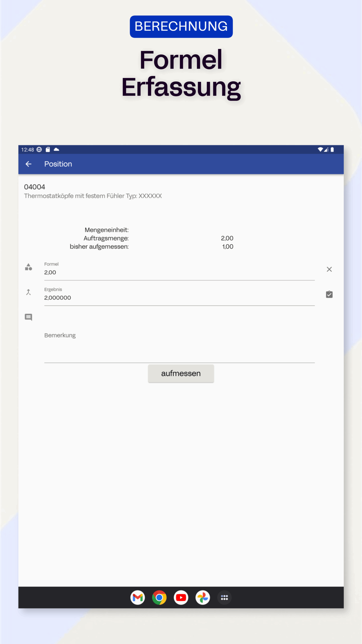The image size is (362, 644).
Task: Tap the aufmessen button
Action: click(x=181, y=373)
